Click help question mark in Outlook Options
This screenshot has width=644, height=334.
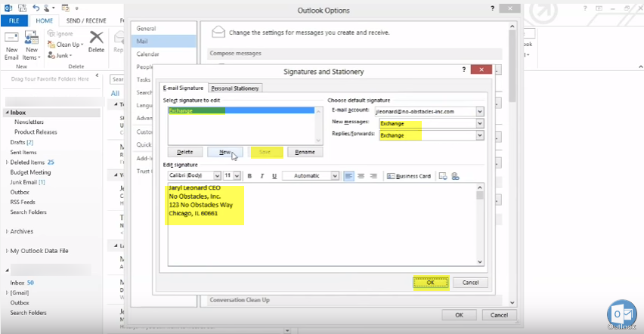tap(492, 8)
